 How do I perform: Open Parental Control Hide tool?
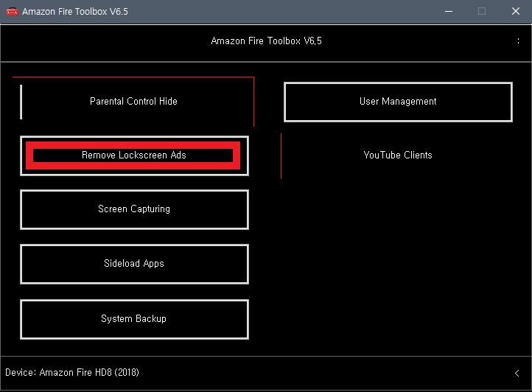[x=133, y=101]
